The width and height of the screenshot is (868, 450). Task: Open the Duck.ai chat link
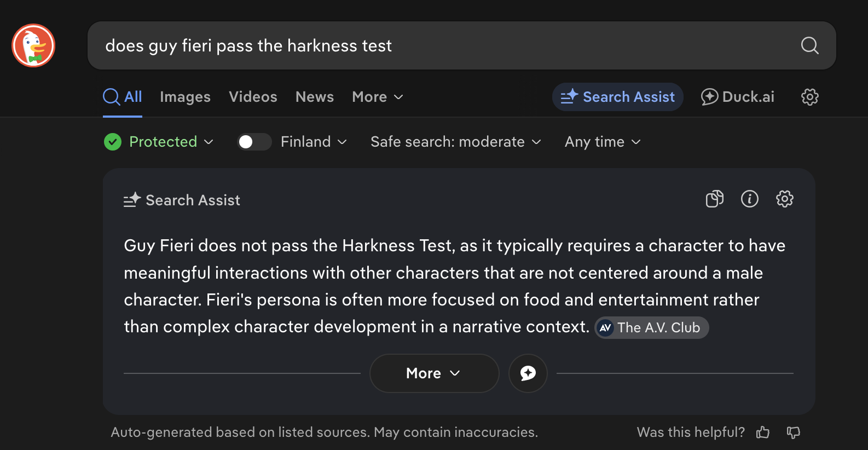[x=737, y=97]
